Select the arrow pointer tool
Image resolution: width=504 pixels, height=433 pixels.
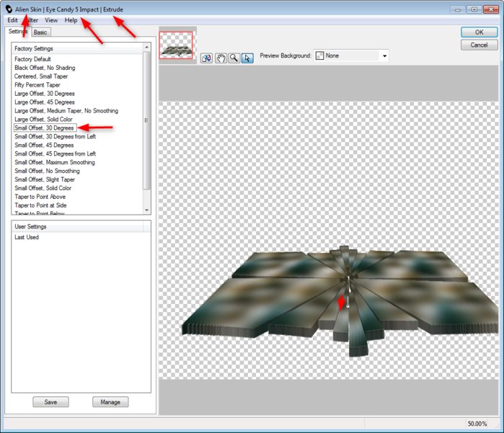(x=247, y=58)
